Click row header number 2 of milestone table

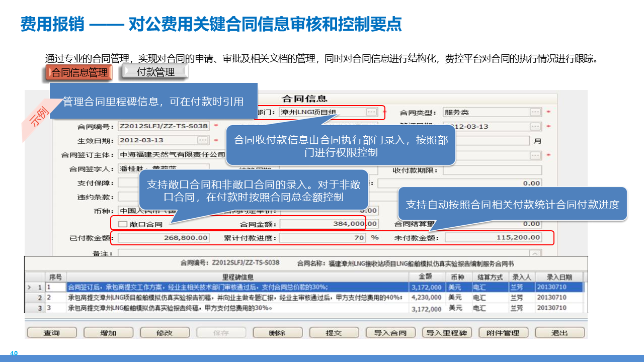(35, 298)
